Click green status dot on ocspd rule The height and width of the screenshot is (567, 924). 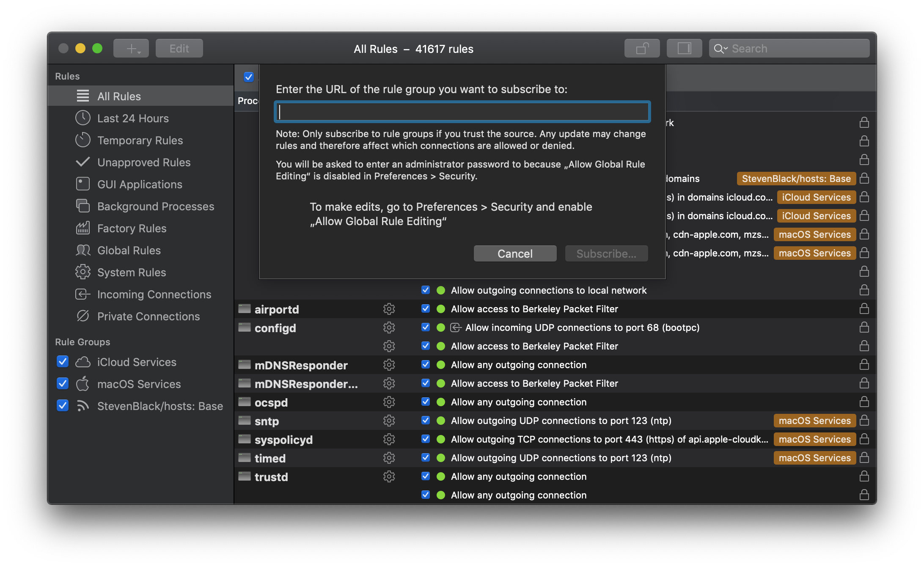440,402
